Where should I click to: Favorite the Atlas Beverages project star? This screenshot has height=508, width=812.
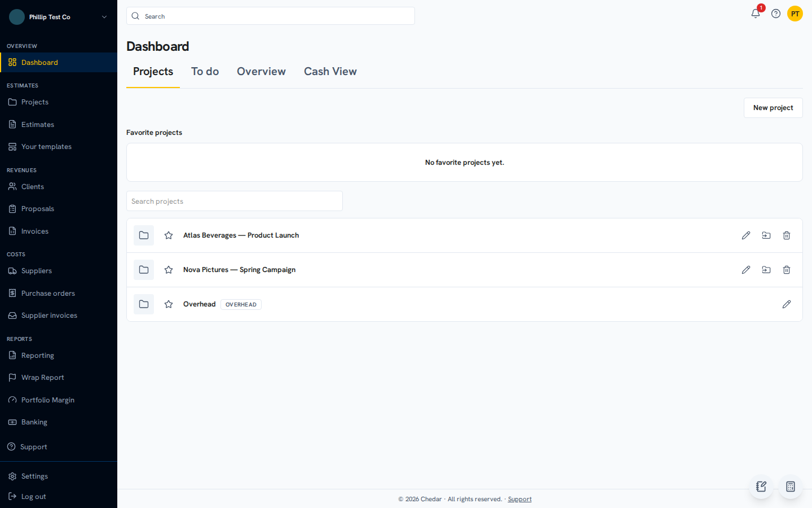point(169,235)
